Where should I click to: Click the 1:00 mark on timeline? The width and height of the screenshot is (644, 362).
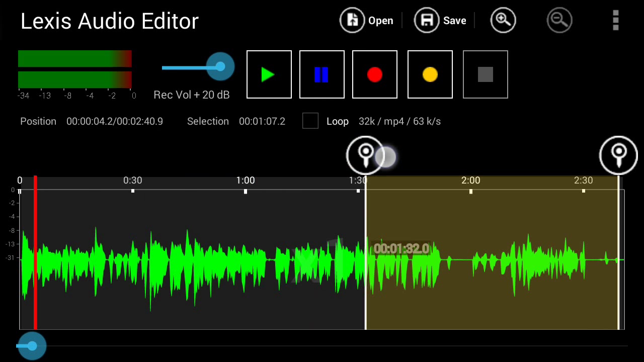coord(246,180)
